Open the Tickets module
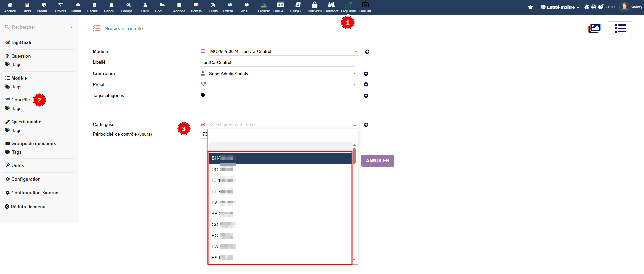Image resolution: width=644 pixels, height=274 pixels. coord(196,7)
